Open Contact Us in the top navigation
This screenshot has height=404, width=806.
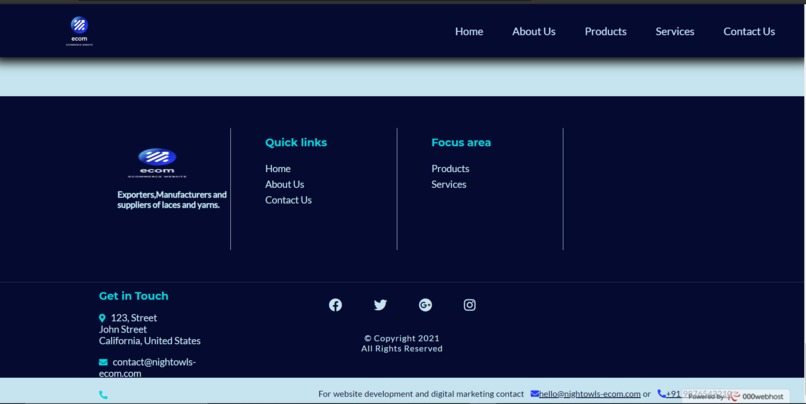tap(749, 31)
